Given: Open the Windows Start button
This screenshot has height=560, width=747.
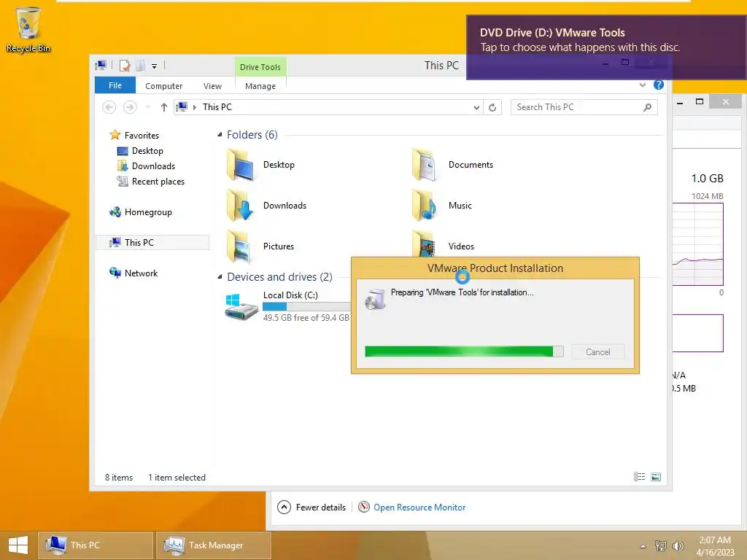Looking at the screenshot, I should pos(18,545).
